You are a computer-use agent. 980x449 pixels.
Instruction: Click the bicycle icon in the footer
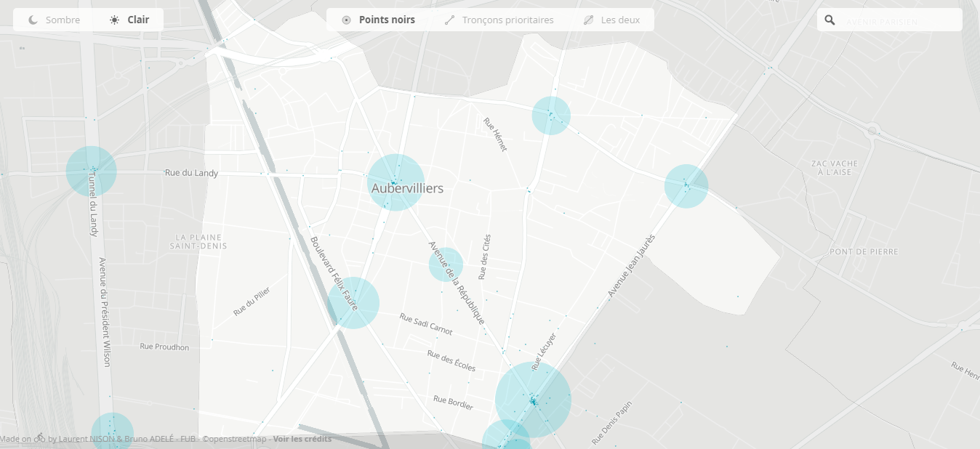coord(39,439)
